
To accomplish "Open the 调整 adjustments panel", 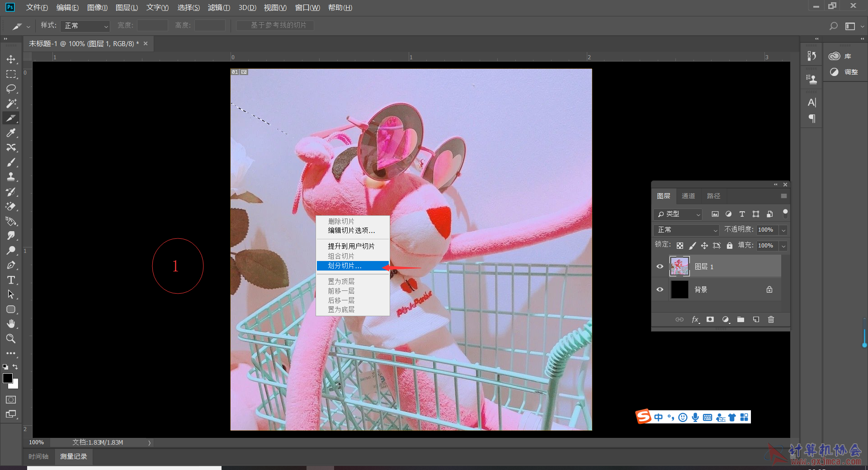I will coord(844,72).
